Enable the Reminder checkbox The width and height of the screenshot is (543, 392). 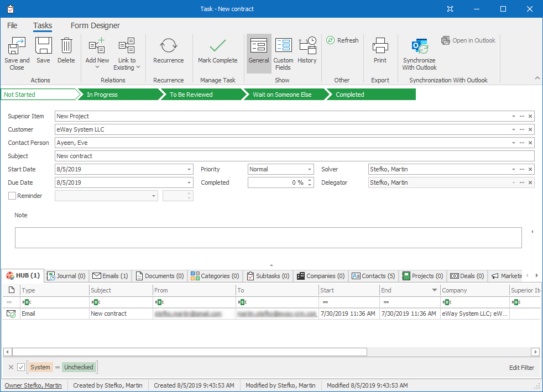click(12, 195)
